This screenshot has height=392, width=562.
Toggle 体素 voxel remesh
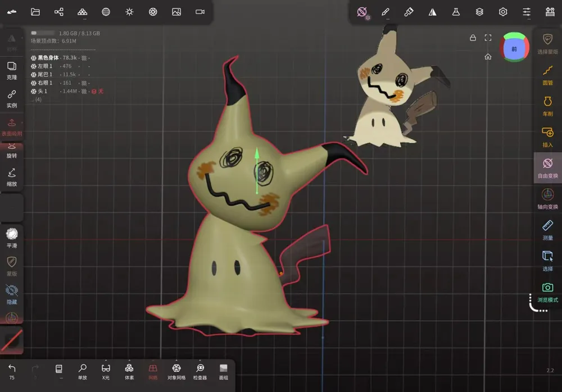pos(129,372)
